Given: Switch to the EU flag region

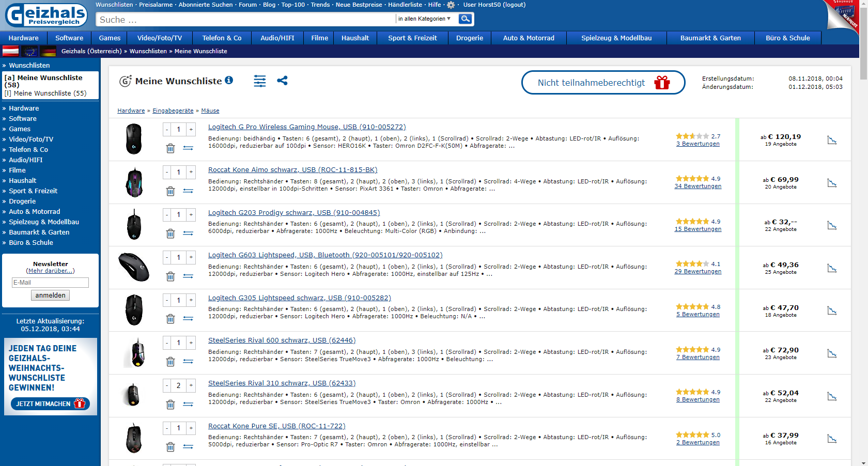Looking at the screenshot, I should 29,51.
